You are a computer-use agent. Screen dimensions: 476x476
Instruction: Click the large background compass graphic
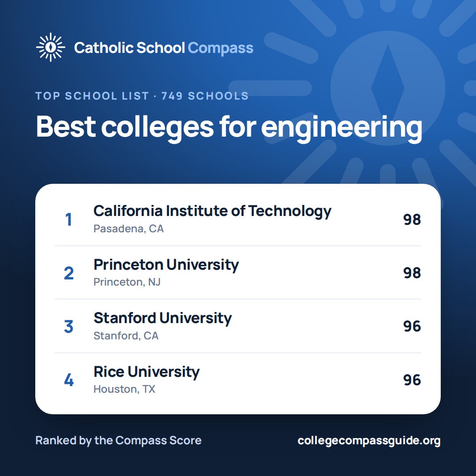click(388, 88)
